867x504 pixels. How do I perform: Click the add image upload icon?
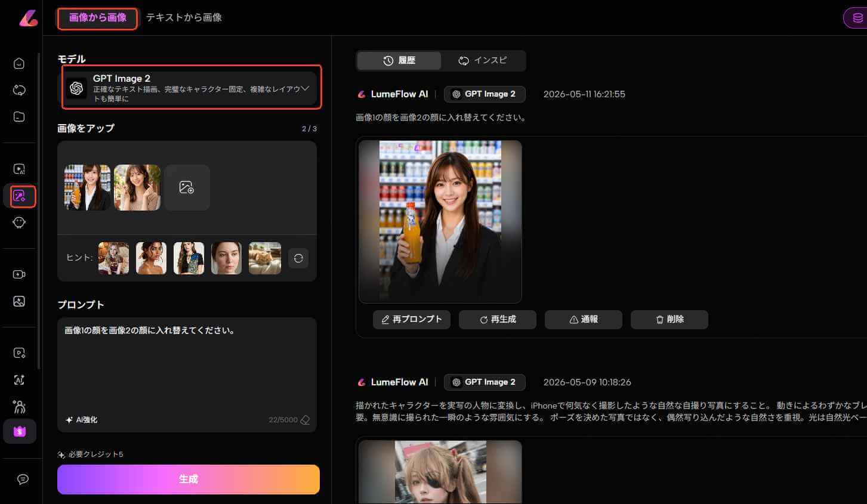pos(187,187)
